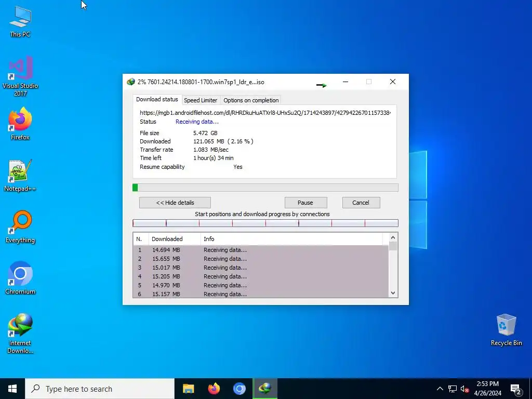Open Everything search desktop shortcut
The height and width of the screenshot is (399, 532).
click(20, 227)
